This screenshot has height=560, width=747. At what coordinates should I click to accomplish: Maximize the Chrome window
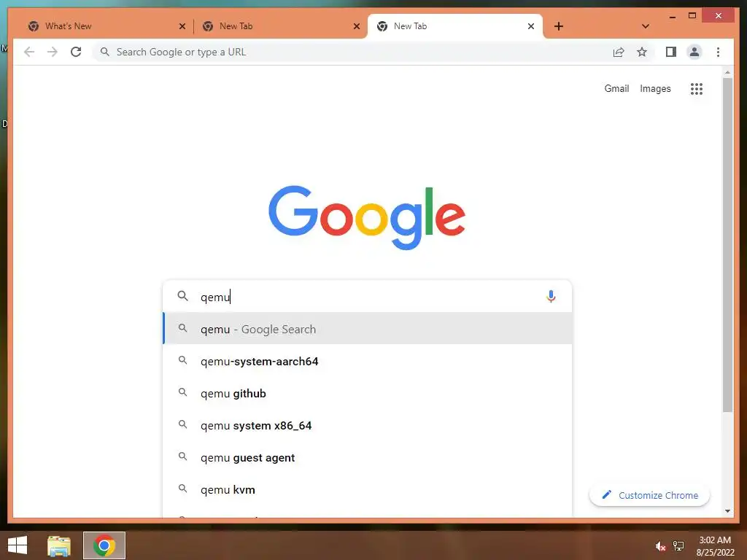(692, 16)
